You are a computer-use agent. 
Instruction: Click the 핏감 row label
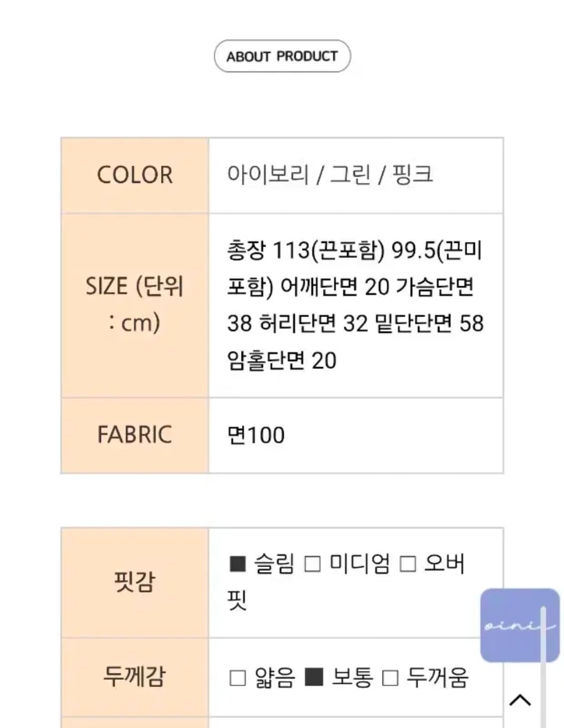coord(135,583)
